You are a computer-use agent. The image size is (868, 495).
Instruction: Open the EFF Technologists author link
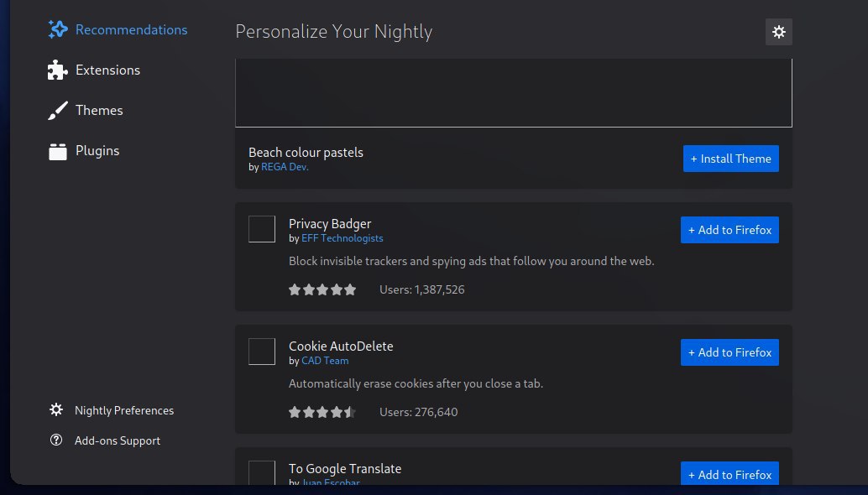point(342,238)
